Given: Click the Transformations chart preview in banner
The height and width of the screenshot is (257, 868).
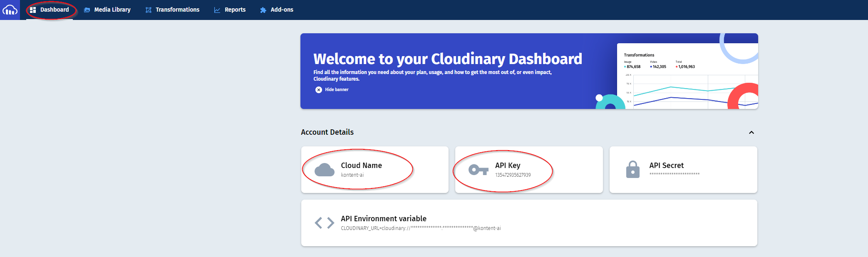Looking at the screenshot, I should click(687, 76).
